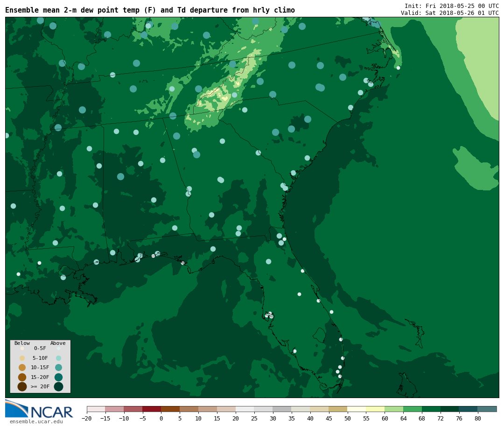504x427 pixels.
Task: Pick the dark green swatch between 72 and 76
Action: [450, 409]
